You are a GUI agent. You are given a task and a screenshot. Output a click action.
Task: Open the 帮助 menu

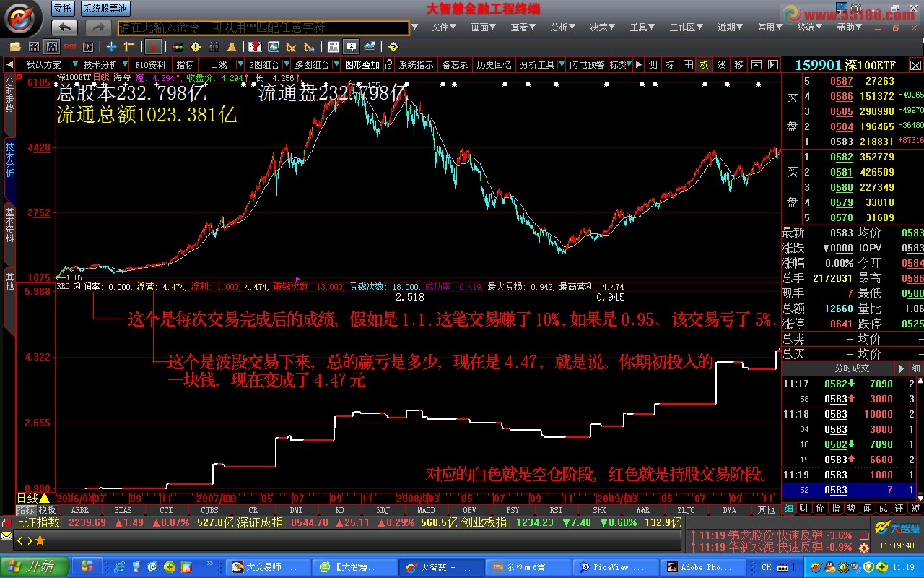click(848, 27)
